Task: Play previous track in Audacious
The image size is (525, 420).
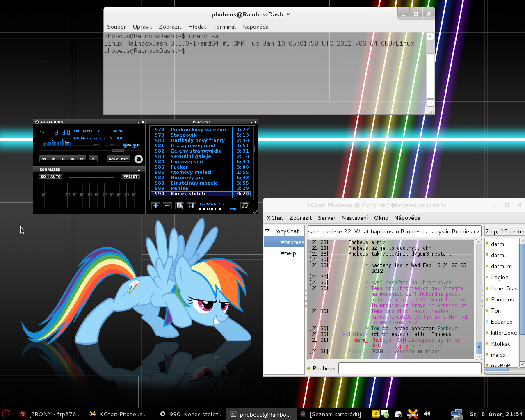Action: coord(44,159)
